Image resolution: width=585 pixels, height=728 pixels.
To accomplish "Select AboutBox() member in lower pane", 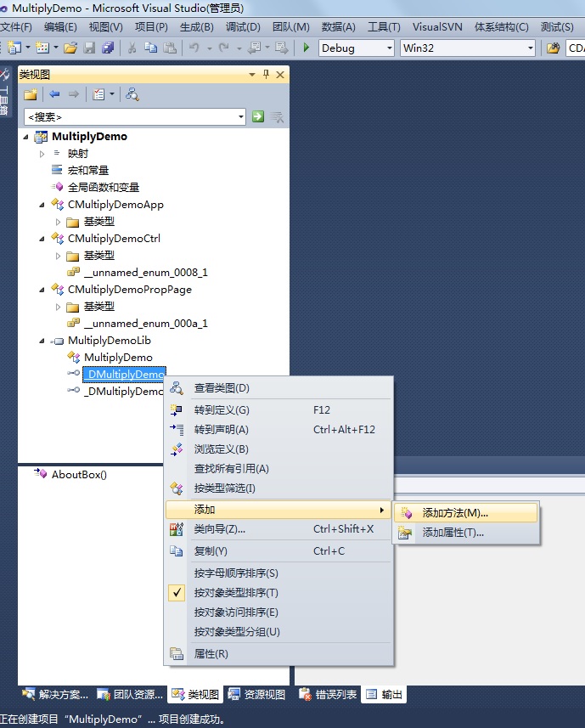I will 79,475.
